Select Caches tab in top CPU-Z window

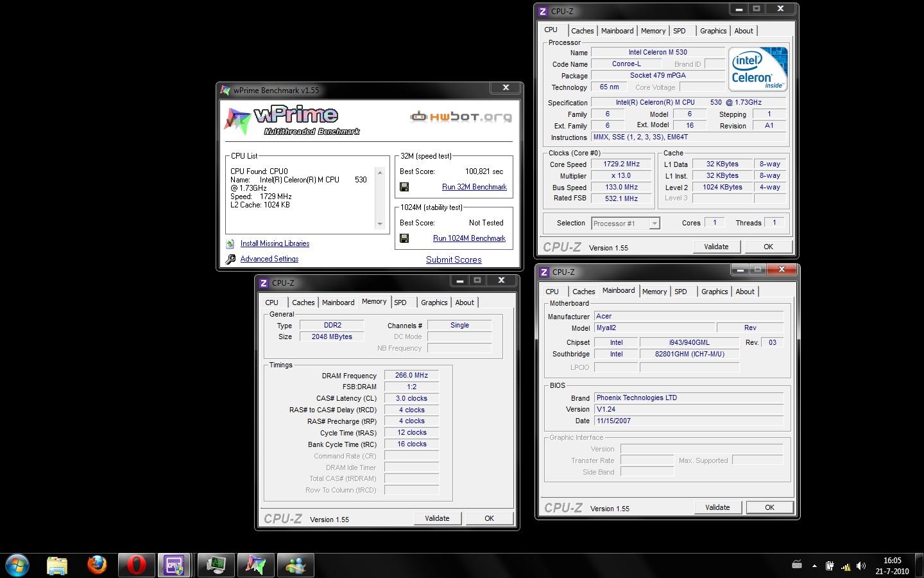(x=582, y=31)
